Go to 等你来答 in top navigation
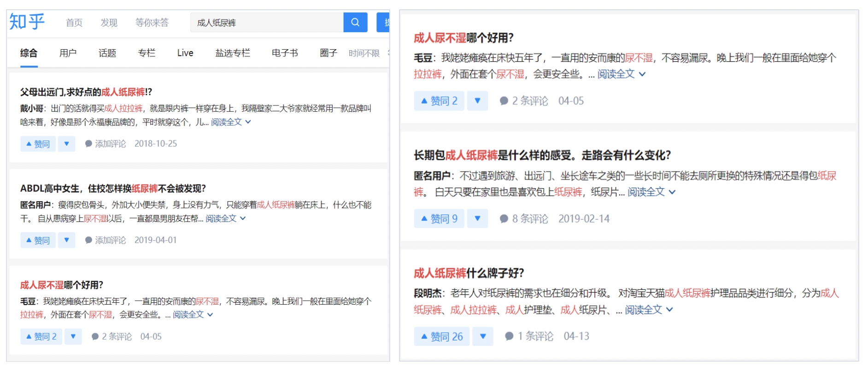Screen dimensions: 868x370 [x=152, y=23]
